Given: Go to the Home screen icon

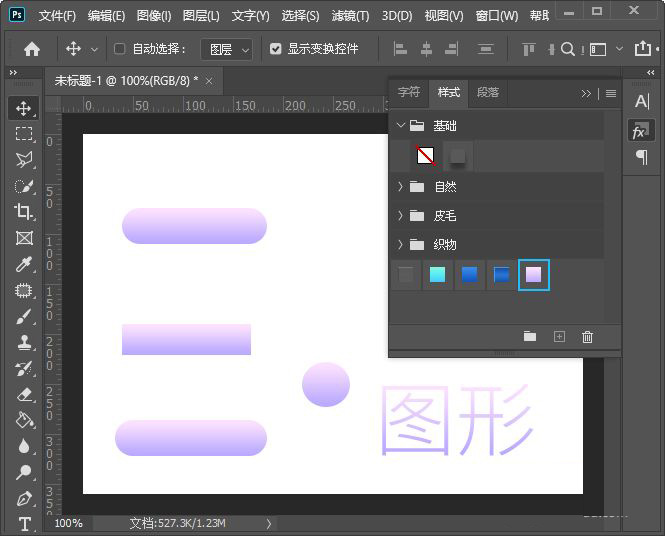Looking at the screenshot, I should (x=32, y=49).
